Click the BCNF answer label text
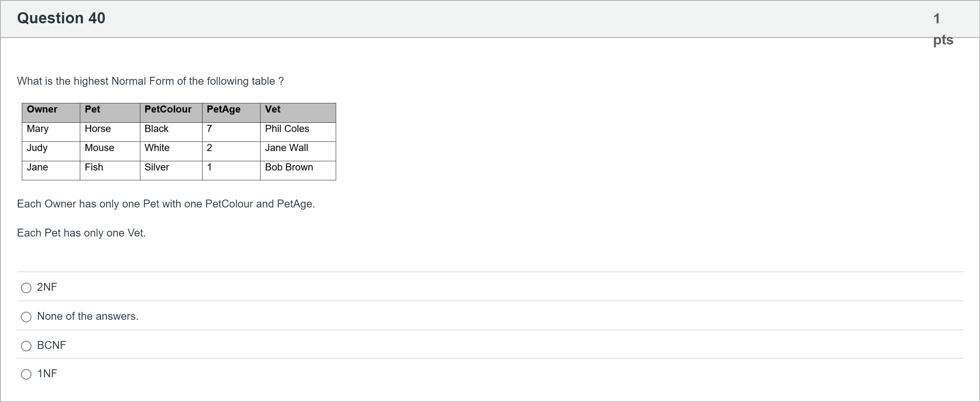This screenshot has height=402, width=980. click(51, 345)
